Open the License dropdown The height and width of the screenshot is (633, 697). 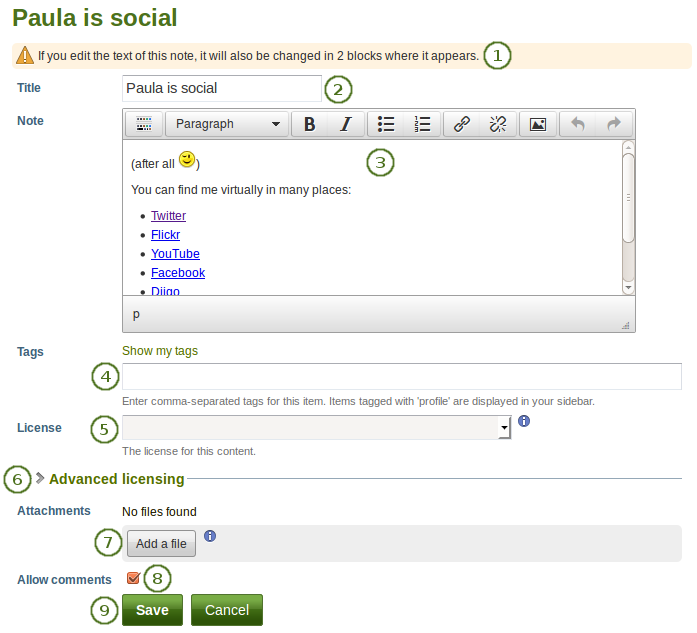(x=316, y=427)
